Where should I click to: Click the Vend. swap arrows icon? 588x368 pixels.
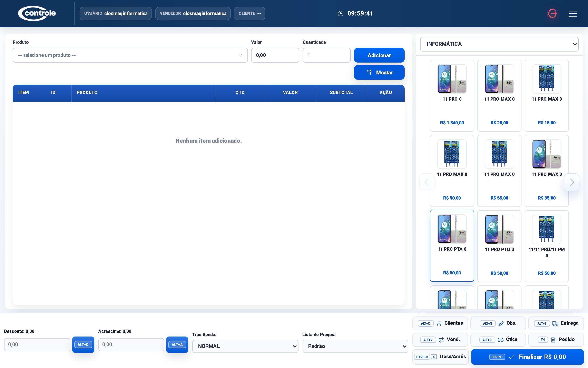[441, 340]
